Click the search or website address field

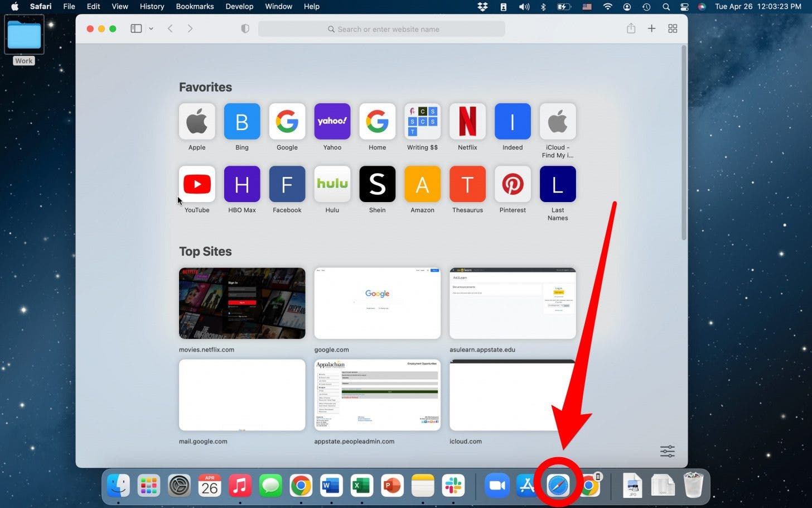[x=381, y=29]
